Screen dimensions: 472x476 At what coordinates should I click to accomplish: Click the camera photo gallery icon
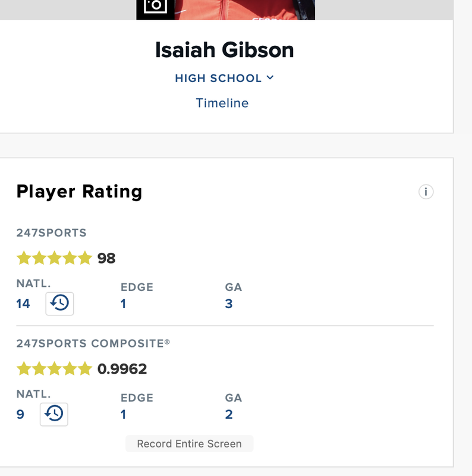point(155,8)
